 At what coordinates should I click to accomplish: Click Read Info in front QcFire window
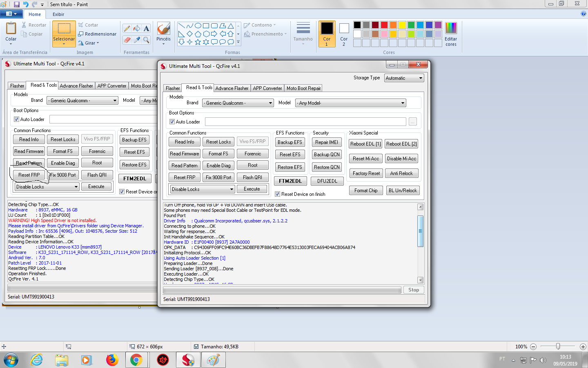[x=185, y=142]
